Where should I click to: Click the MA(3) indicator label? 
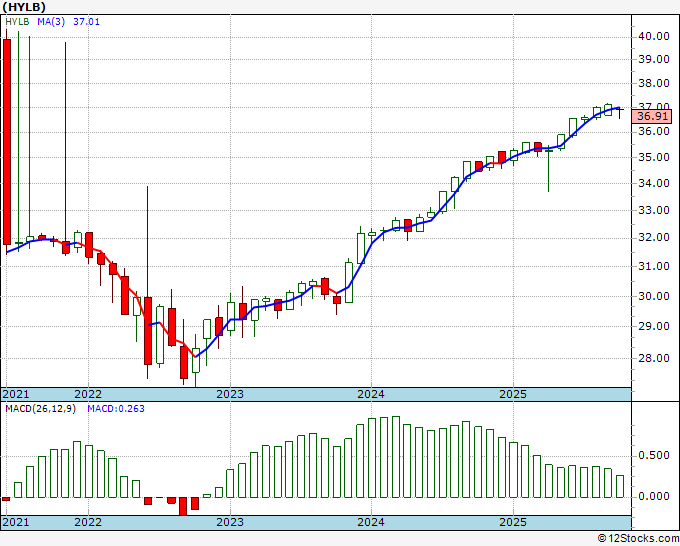click(51, 22)
